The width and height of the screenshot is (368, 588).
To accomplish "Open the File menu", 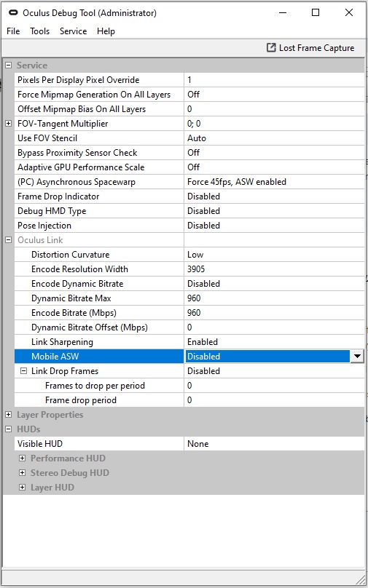I will pos(13,31).
